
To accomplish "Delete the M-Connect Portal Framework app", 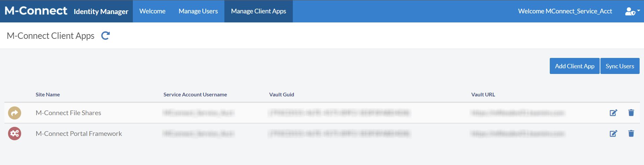I will point(631,134).
